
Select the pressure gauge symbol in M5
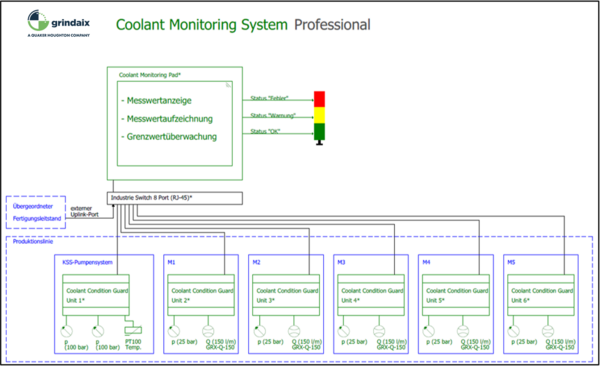[514, 331]
